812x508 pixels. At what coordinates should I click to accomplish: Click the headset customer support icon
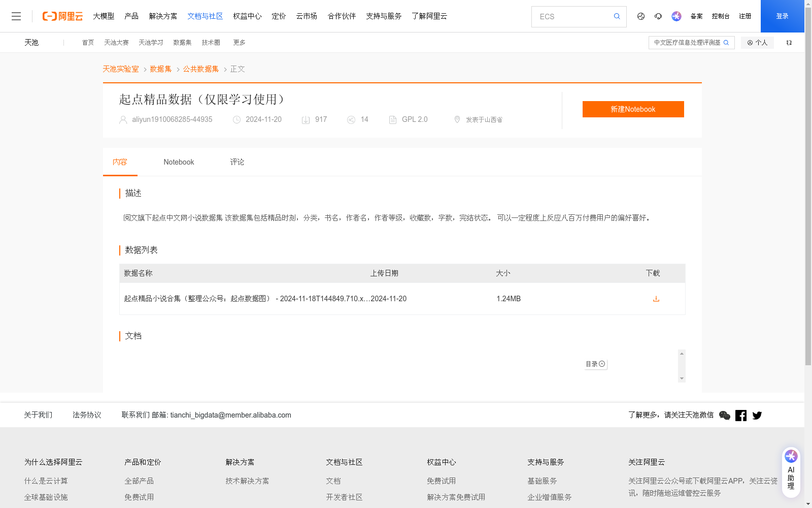(x=658, y=16)
